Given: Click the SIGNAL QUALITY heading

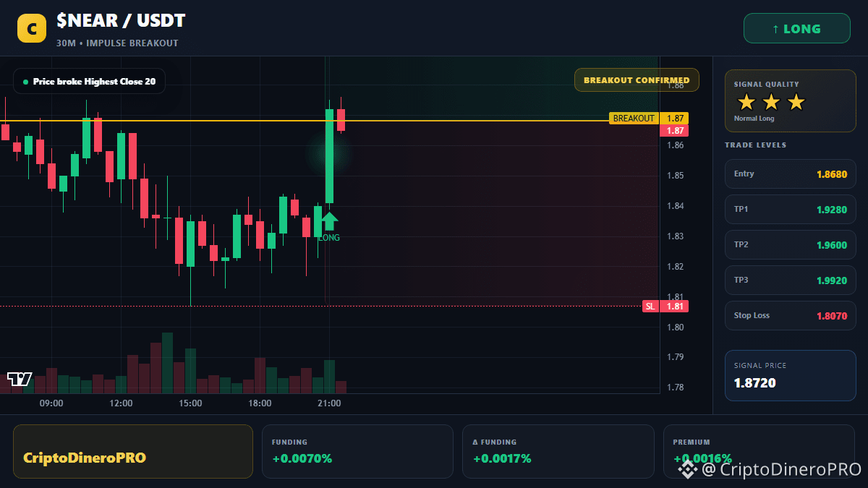Looking at the screenshot, I should (766, 85).
